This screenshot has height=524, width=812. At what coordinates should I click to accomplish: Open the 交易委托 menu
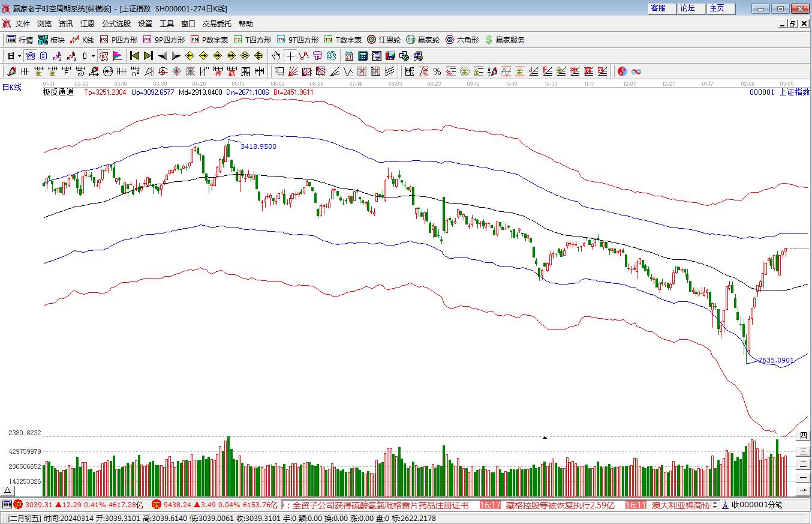216,24
